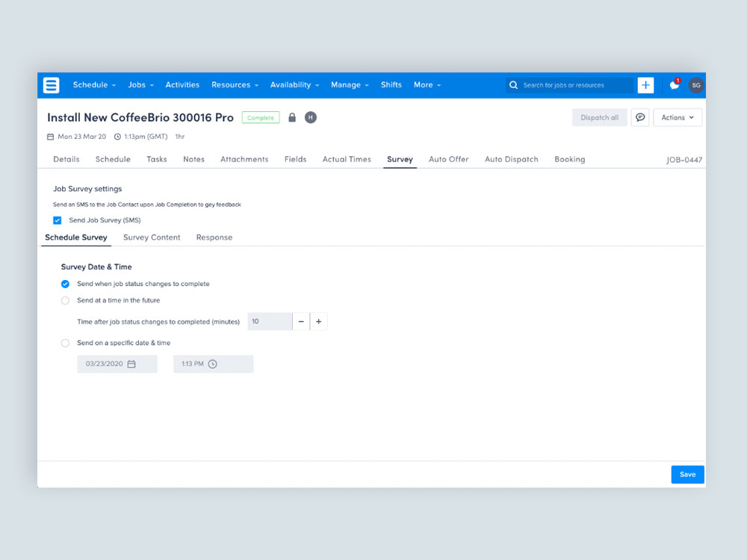Click the Complete status badge
Image resolution: width=747 pixels, height=560 pixels.
(261, 118)
